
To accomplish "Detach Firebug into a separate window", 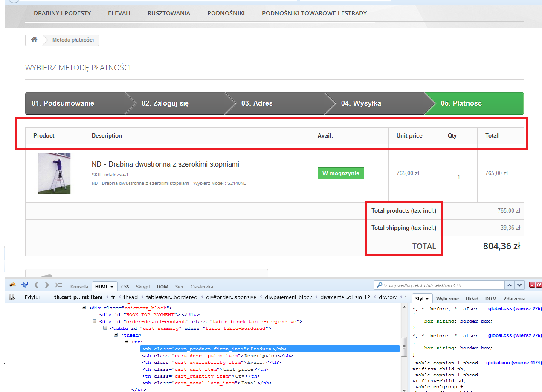I will [539, 285].
